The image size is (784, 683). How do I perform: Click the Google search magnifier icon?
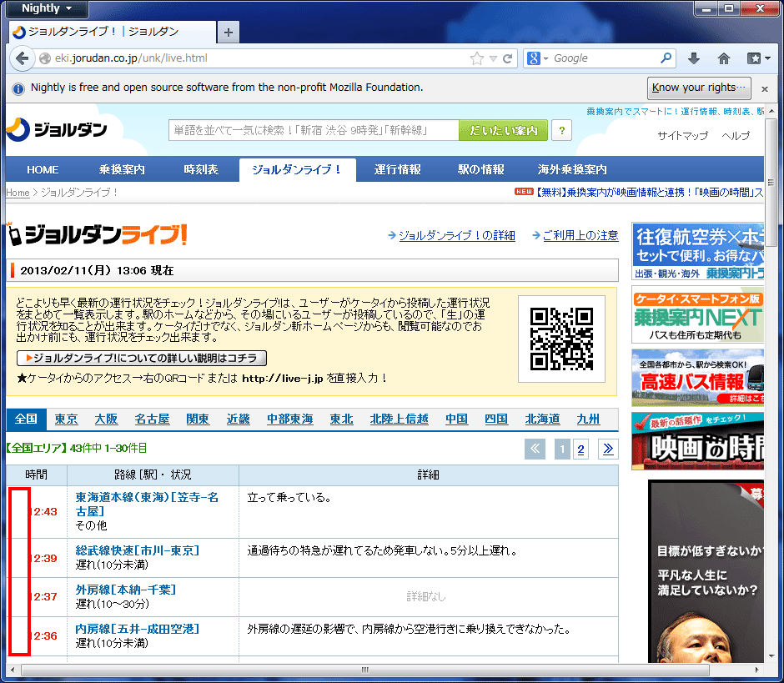pyautogui.click(x=666, y=58)
